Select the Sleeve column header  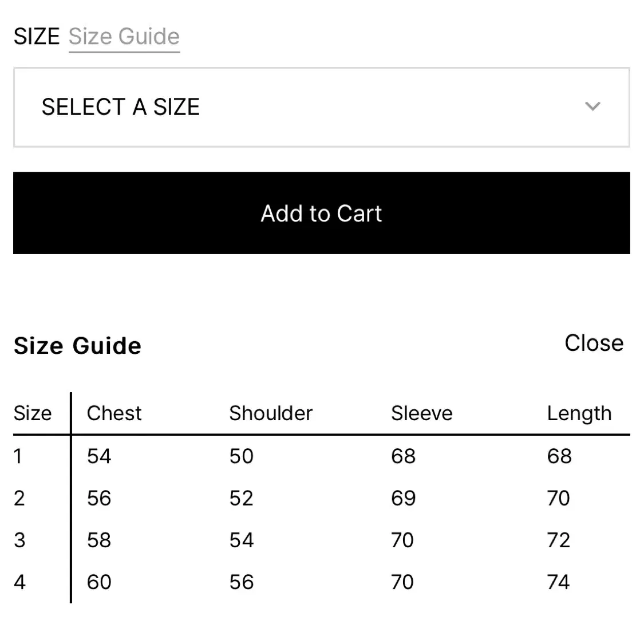[x=422, y=413]
